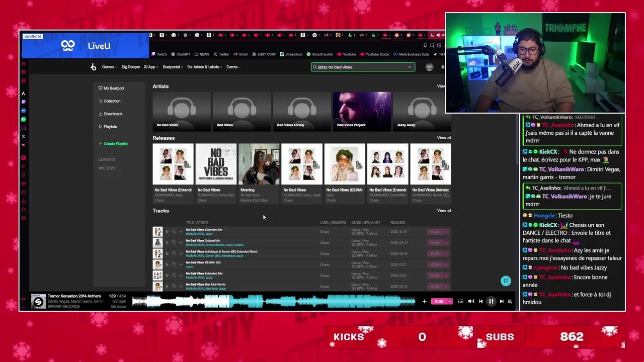
Task: Open the Jazzy Jazzy artist card
Action: [x=422, y=111]
